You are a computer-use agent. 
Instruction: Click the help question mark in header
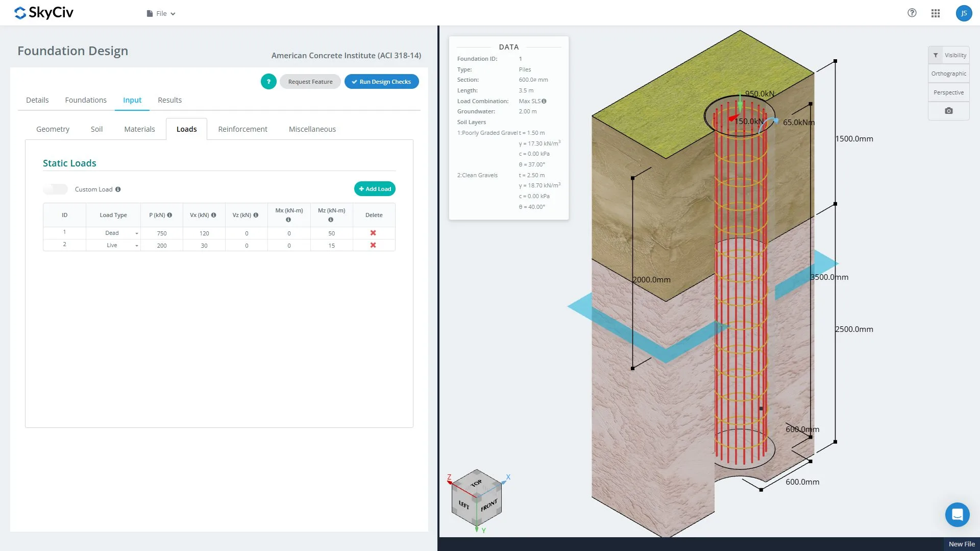point(912,13)
